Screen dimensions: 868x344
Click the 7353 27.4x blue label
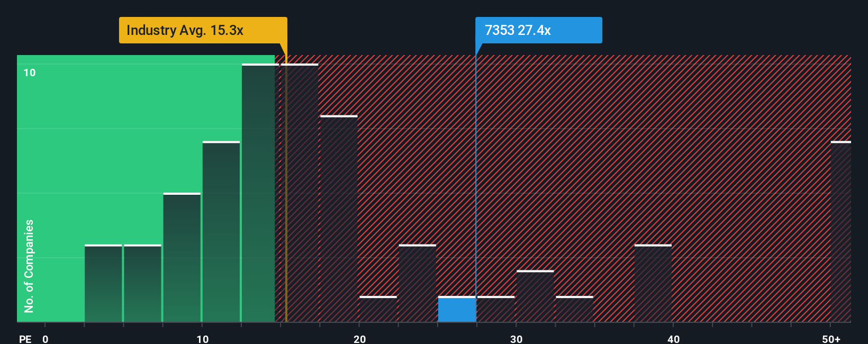coord(538,30)
